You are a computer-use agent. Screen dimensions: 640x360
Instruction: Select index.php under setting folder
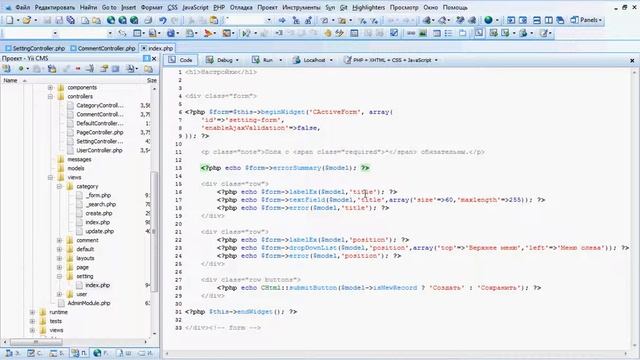click(x=98, y=285)
